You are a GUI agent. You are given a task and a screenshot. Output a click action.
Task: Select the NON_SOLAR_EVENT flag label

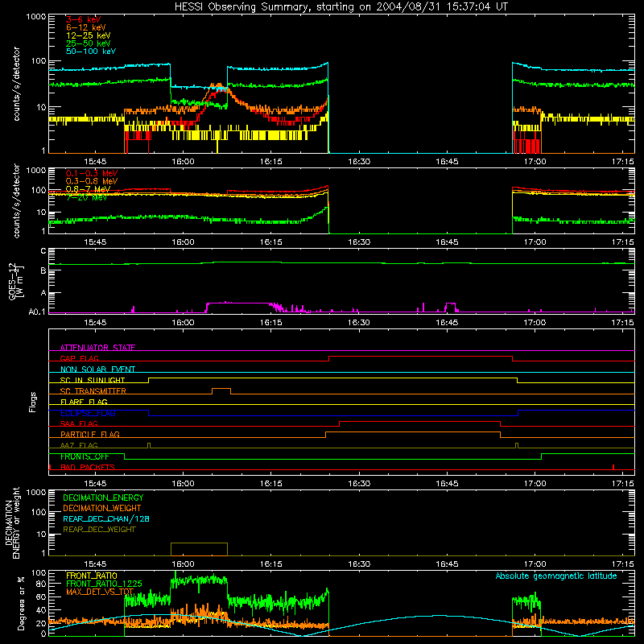coord(97,369)
